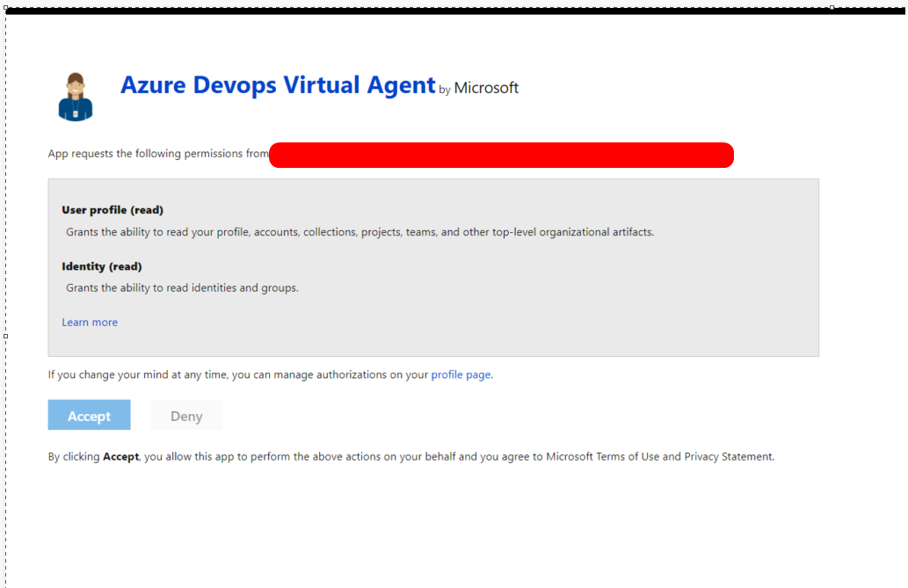Click the 'App requests the following permissions' label
908x588 pixels.
[158, 153]
